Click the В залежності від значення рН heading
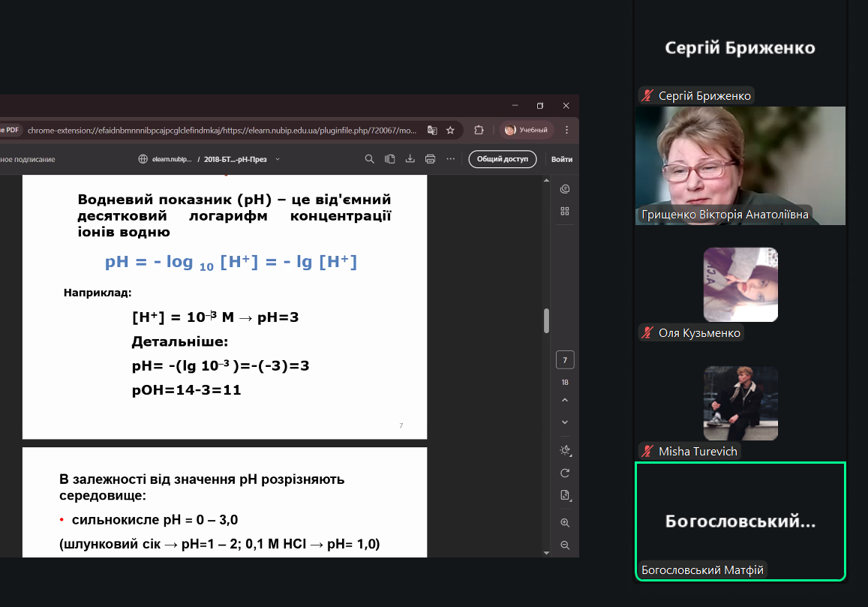The width and height of the screenshot is (868, 607). 202,487
